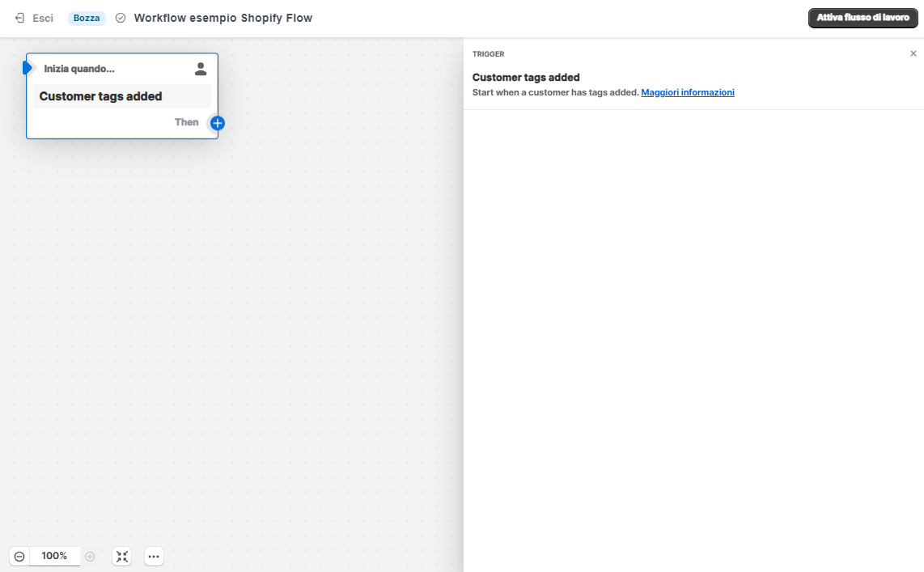
Task: Open the Maggiori informazioni link
Action: pyautogui.click(x=687, y=92)
